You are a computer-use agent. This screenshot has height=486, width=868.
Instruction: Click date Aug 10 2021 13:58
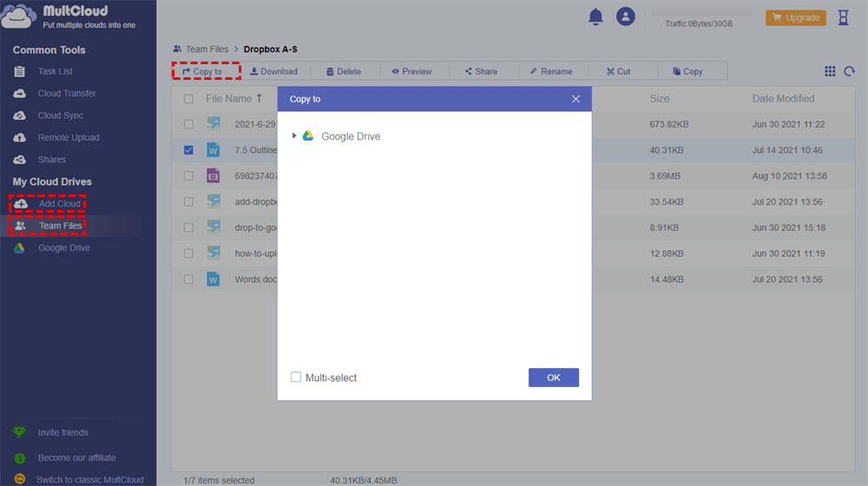coord(789,176)
